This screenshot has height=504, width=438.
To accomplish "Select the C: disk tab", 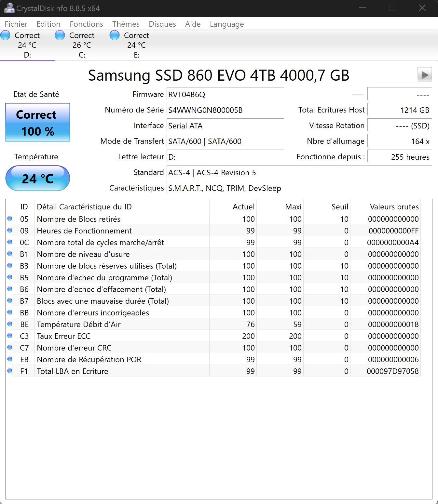I will coord(82,45).
